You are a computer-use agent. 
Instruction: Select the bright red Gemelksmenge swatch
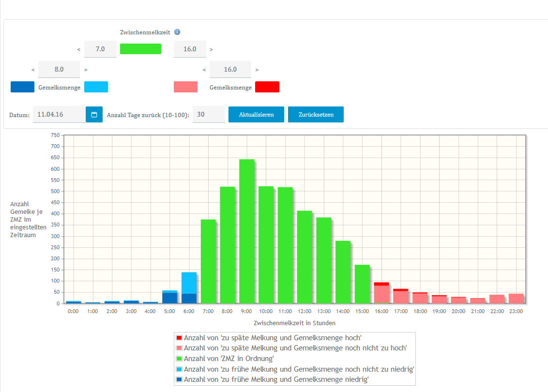tap(267, 87)
